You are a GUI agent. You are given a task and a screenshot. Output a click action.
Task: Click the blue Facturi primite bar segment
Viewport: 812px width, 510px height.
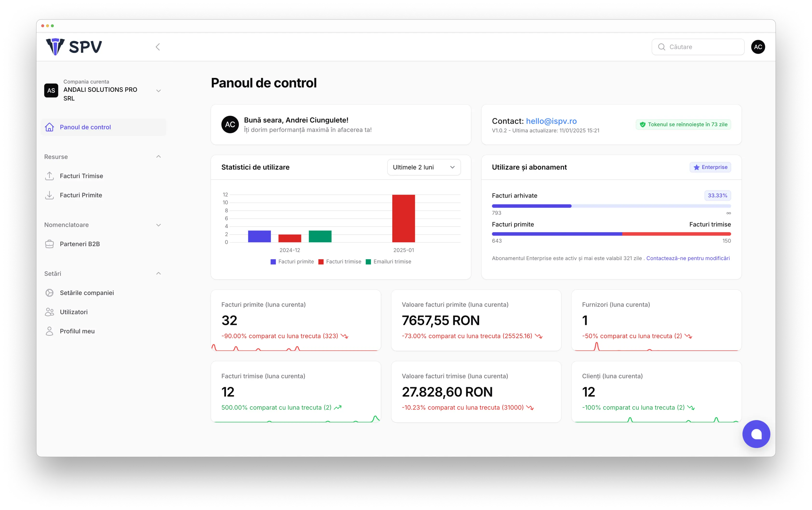tap(557, 234)
